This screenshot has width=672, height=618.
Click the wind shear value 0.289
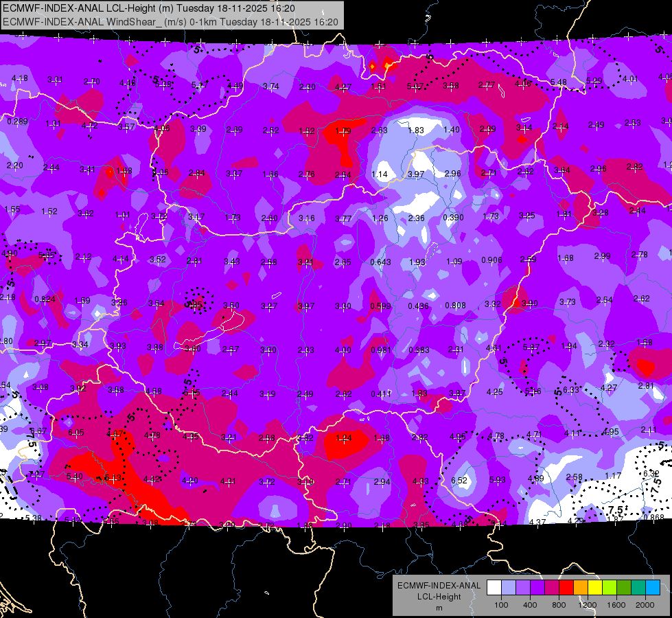point(17,122)
